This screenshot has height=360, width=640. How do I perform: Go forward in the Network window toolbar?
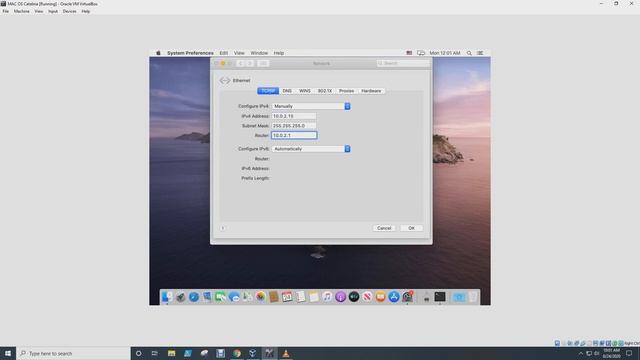(x=250, y=63)
